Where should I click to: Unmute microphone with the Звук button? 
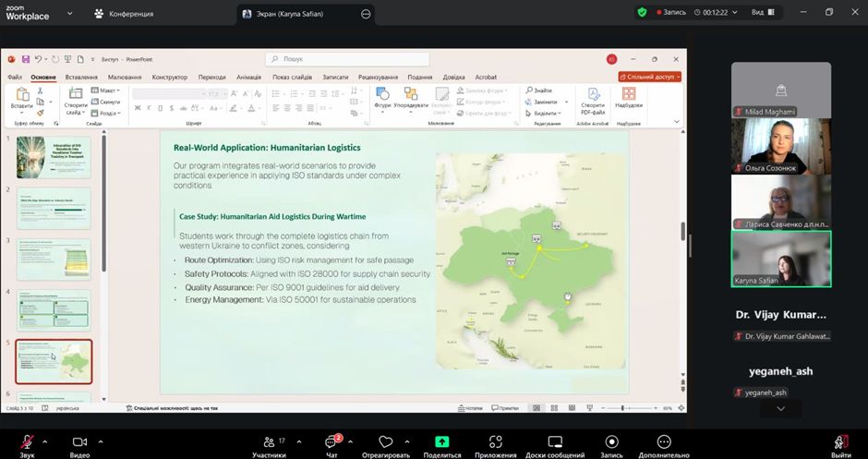pyautogui.click(x=28, y=442)
